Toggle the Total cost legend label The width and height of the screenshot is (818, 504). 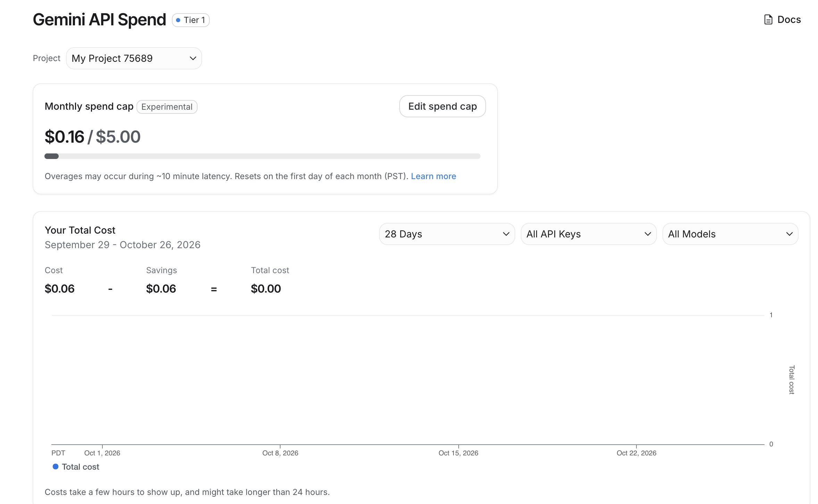click(81, 467)
